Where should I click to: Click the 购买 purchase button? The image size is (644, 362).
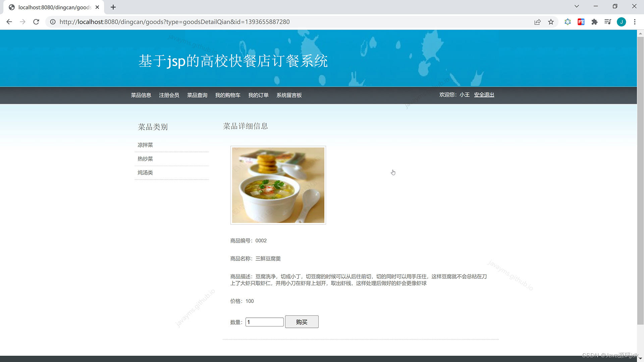tap(302, 321)
